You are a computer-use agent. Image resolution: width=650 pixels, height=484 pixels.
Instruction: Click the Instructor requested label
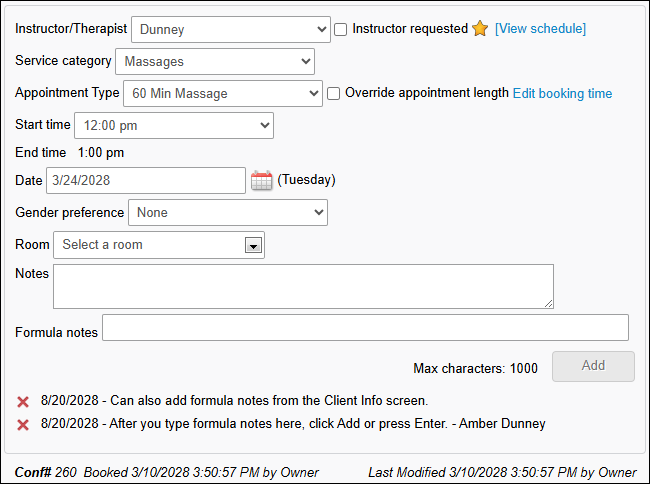click(410, 29)
